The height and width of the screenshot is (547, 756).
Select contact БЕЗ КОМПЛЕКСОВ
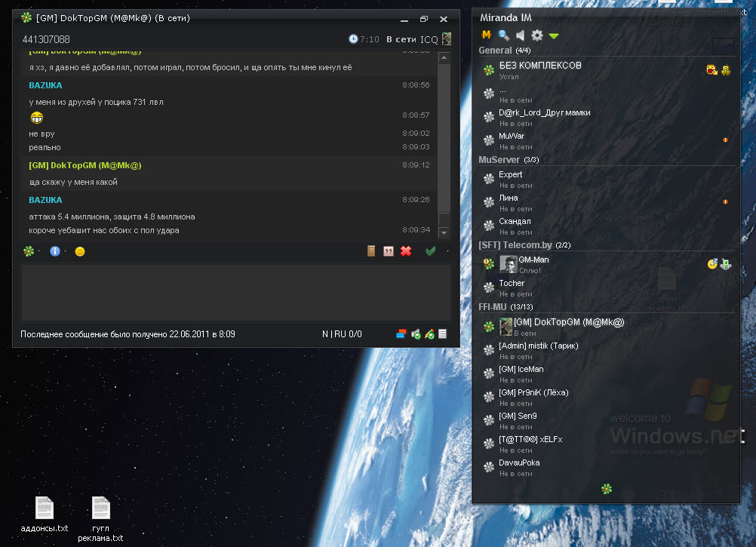(x=607, y=70)
